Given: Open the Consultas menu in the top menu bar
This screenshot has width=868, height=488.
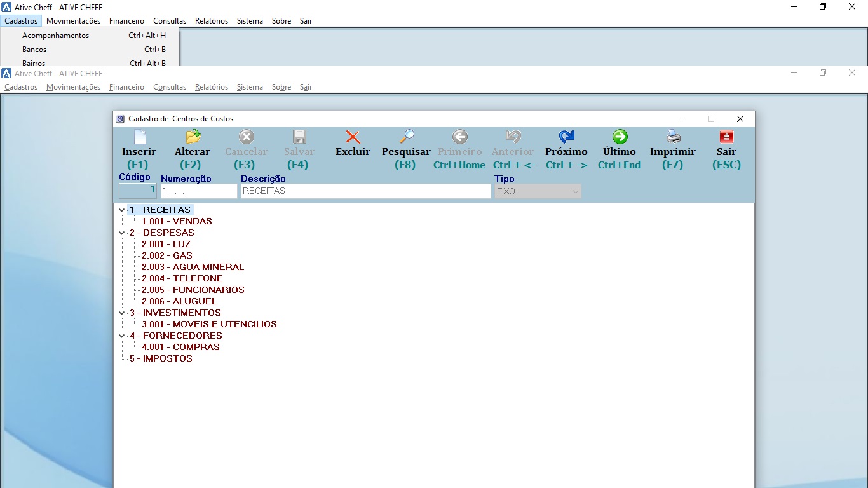Looking at the screenshot, I should coord(170,21).
